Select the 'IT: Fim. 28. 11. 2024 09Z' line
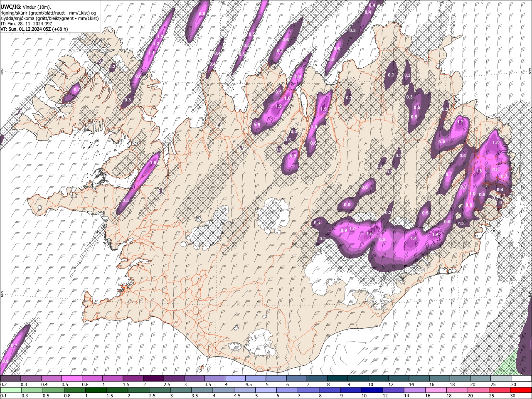Image resolution: width=532 pixels, height=399 pixels. [x=25, y=24]
